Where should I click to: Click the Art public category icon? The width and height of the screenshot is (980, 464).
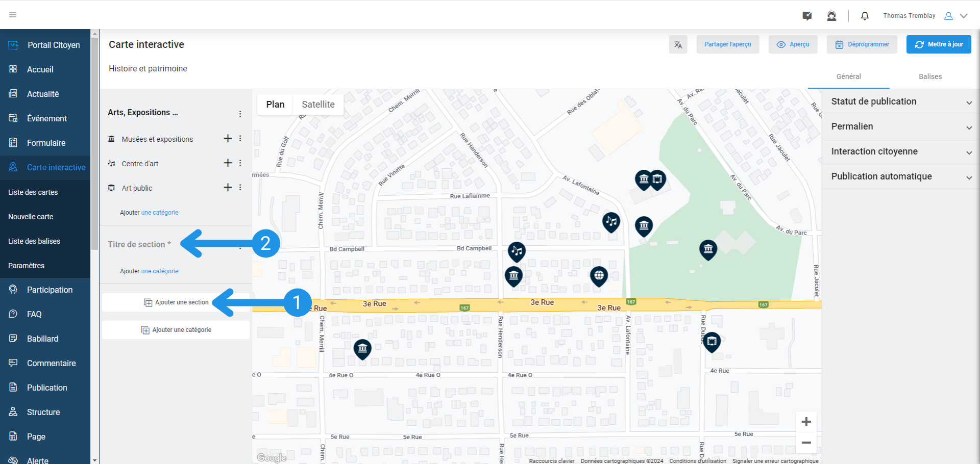tap(111, 188)
